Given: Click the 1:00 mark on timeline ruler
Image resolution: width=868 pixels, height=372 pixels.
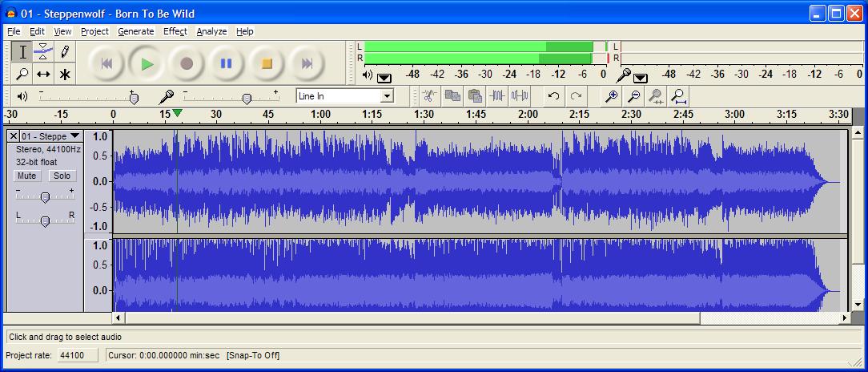Looking at the screenshot, I should 320,114.
